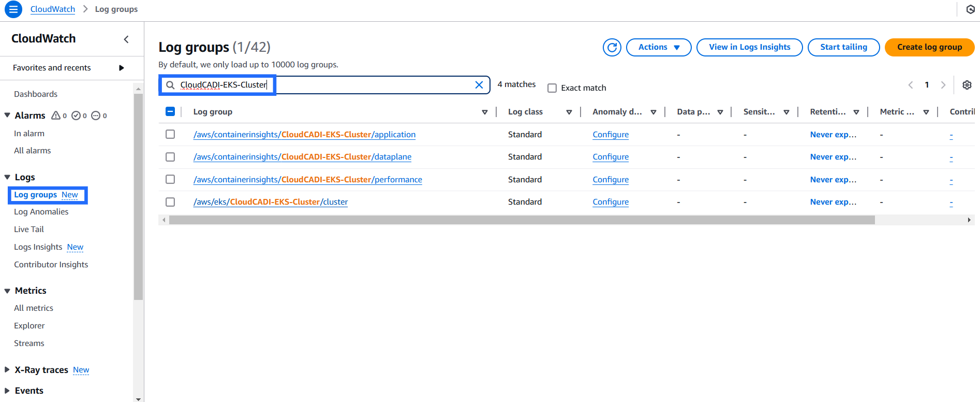Click the refresh log groups icon
Screen dimensions: 980x402
point(612,47)
